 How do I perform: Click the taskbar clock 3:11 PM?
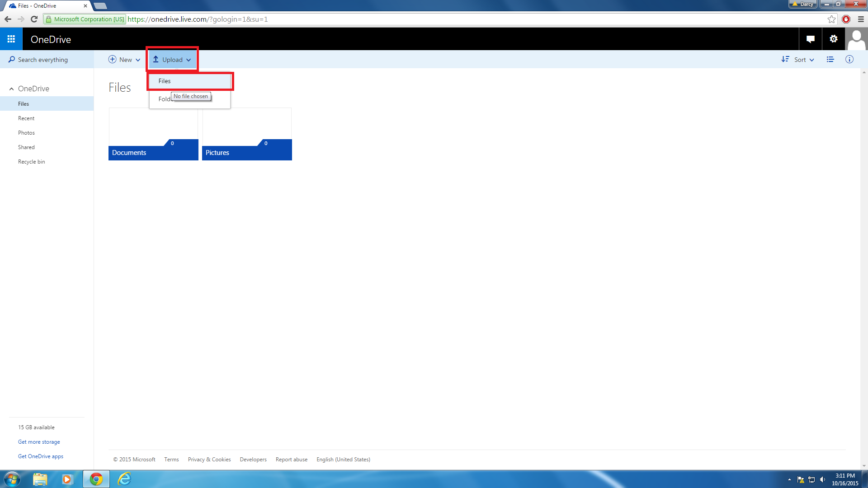pos(845,476)
